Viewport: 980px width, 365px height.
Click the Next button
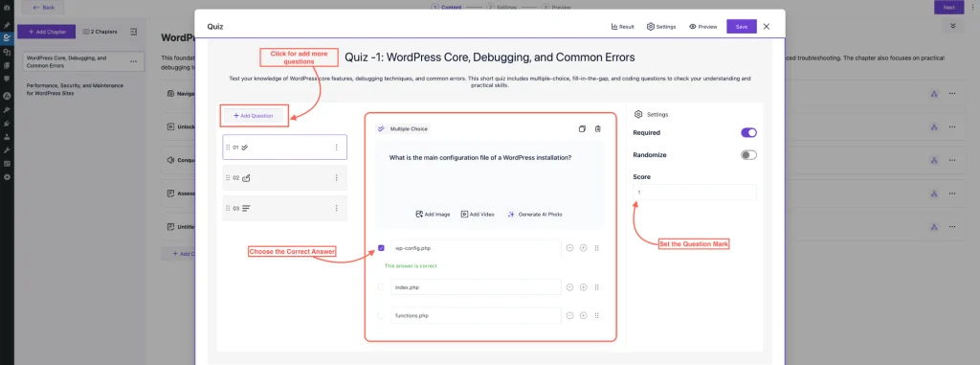pos(948,8)
